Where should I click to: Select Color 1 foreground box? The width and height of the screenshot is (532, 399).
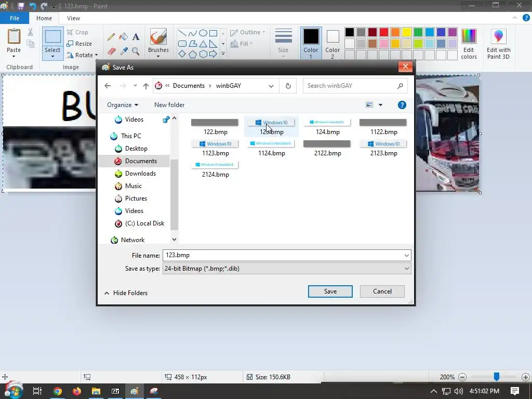pos(311,43)
